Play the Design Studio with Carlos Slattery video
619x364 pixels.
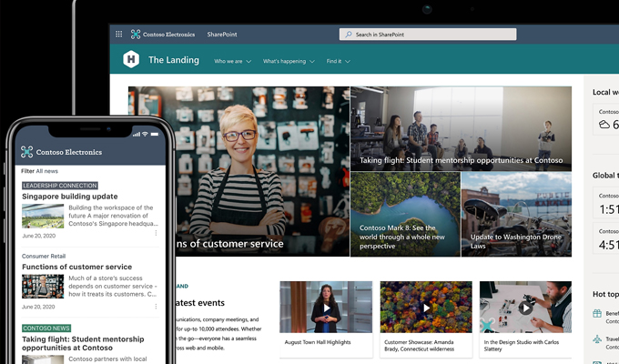pos(525,308)
